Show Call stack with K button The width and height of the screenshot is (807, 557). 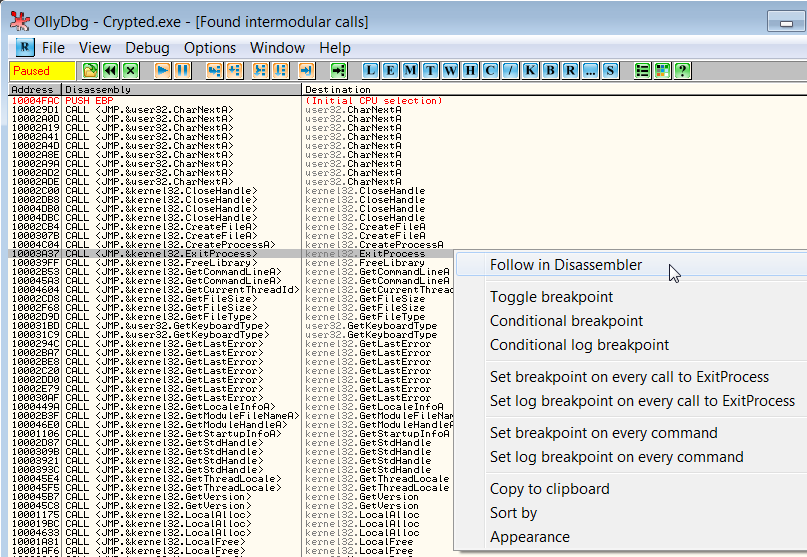click(x=530, y=71)
